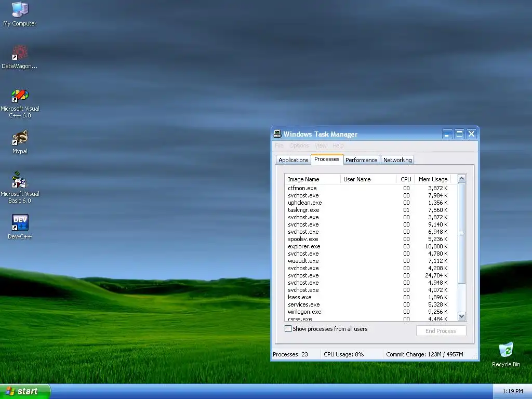This screenshot has width=532, height=399.
Task: Click the process list scrollbar thumb
Action: pyautogui.click(x=461, y=233)
